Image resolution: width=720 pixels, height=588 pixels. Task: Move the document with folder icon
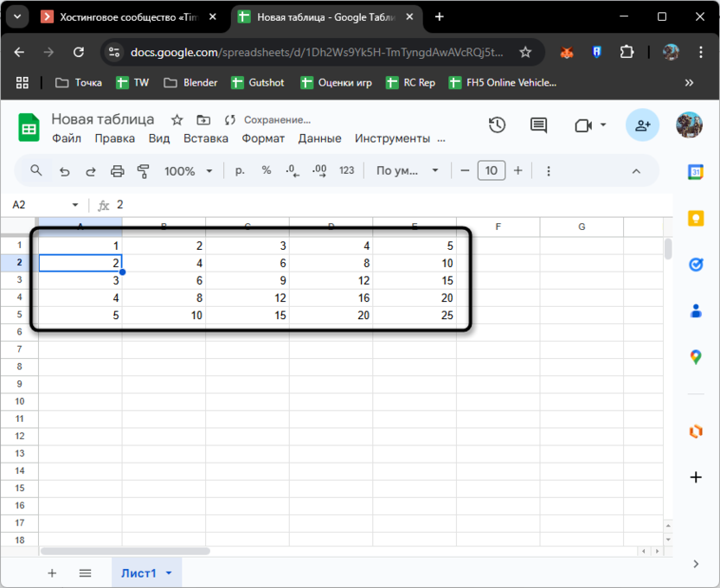point(203,120)
